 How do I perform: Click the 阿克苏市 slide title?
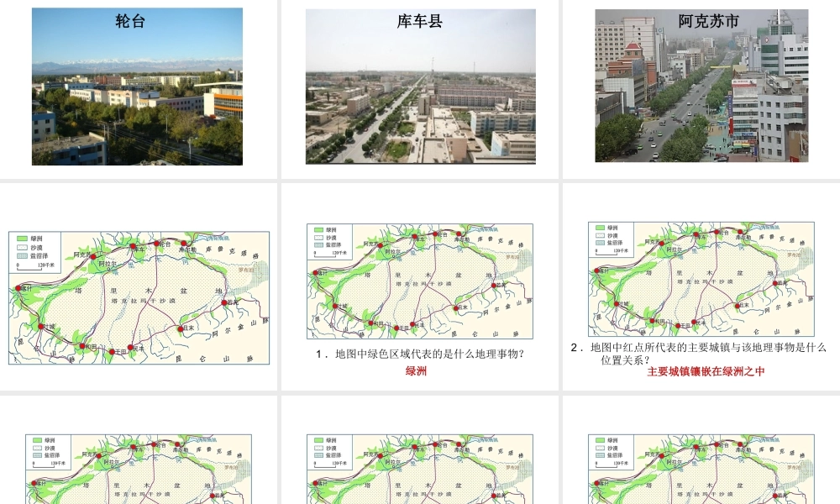click(708, 22)
